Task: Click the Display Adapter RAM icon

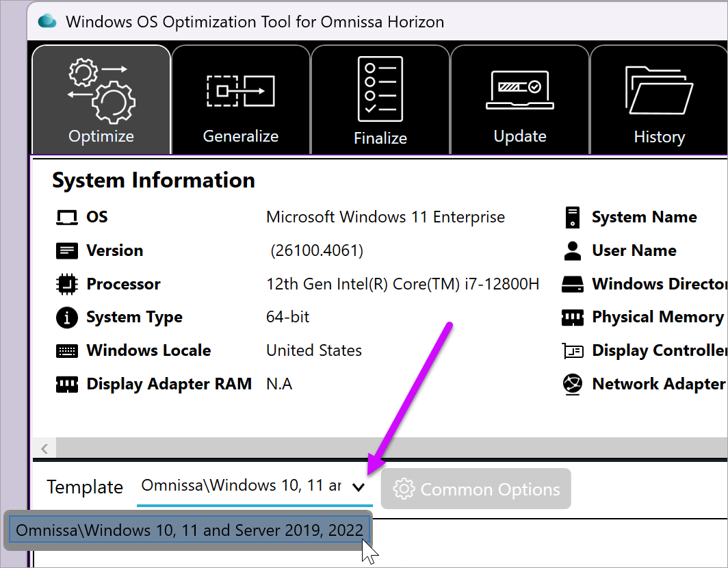Action: point(67,385)
